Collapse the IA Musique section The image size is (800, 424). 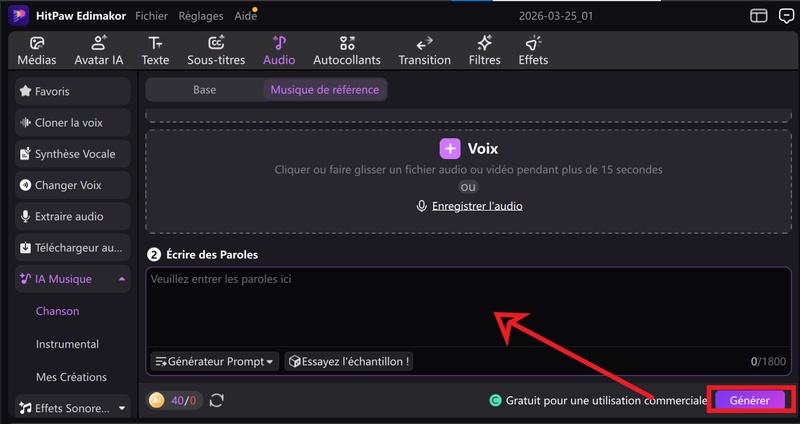click(x=121, y=279)
